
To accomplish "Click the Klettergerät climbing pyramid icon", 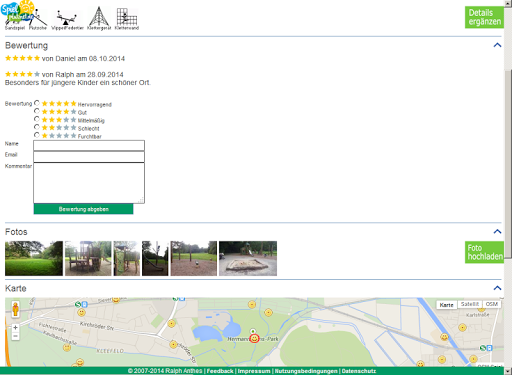I will (x=99, y=16).
